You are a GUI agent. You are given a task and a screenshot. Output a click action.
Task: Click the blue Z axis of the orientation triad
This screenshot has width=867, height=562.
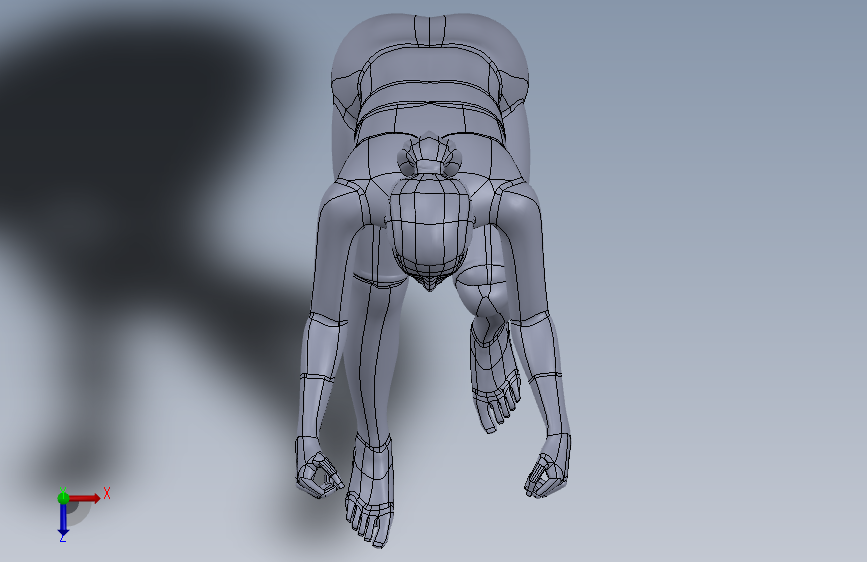pyautogui.click(x=63, y=519)
